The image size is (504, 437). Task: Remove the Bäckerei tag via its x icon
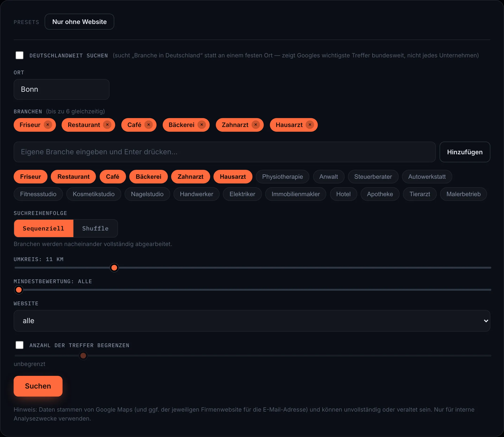point(201,125)
